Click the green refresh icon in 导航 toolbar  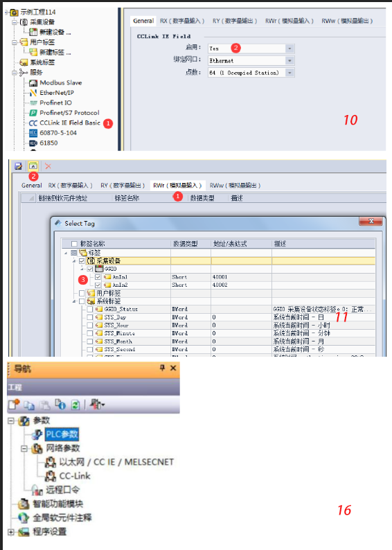click(75, 405)
